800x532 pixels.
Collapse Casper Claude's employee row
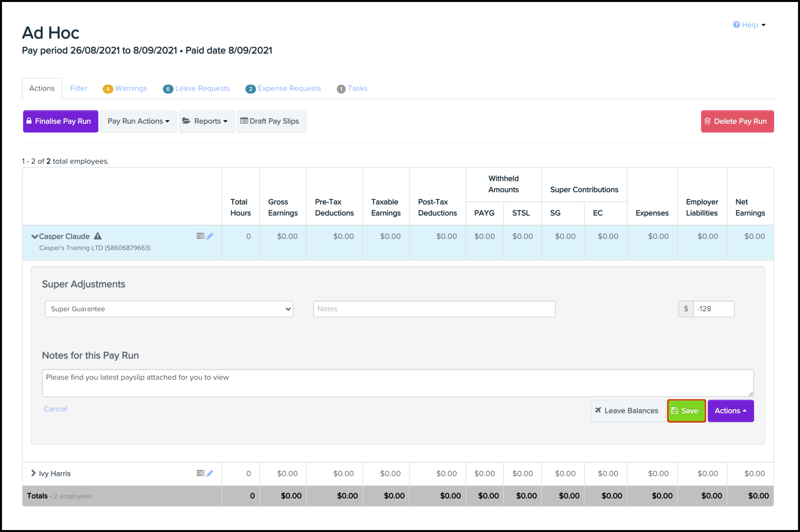[x=34, y=236]
